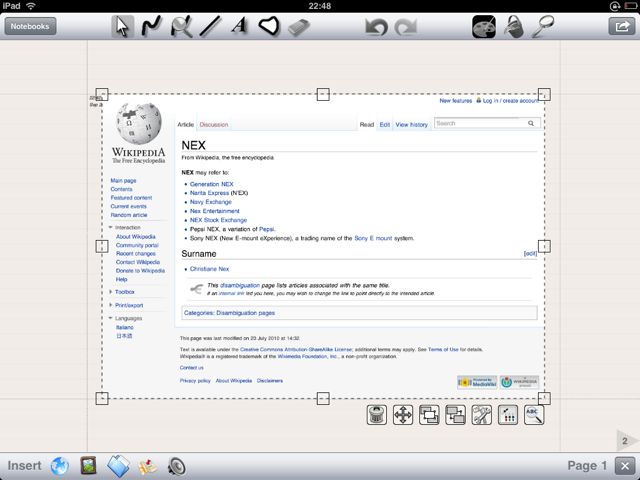The height and width of the screenshot is (480, 640).
Task: Open the Christiane Nex link
Action: tap(209, 269)
